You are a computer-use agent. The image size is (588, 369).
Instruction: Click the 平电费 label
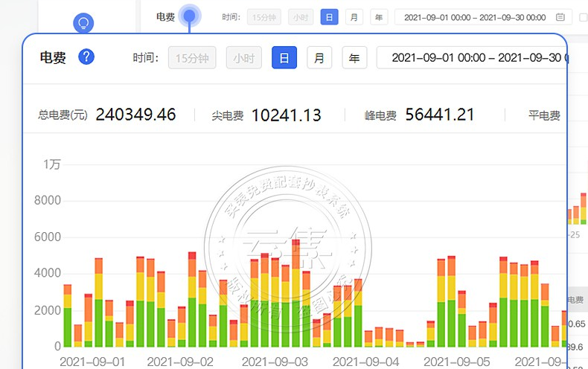point(544,115)
